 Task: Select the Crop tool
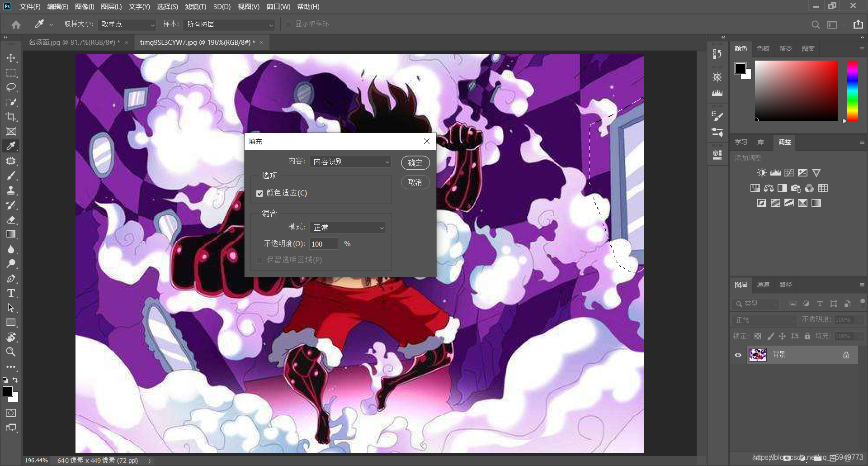click(11, 117)
